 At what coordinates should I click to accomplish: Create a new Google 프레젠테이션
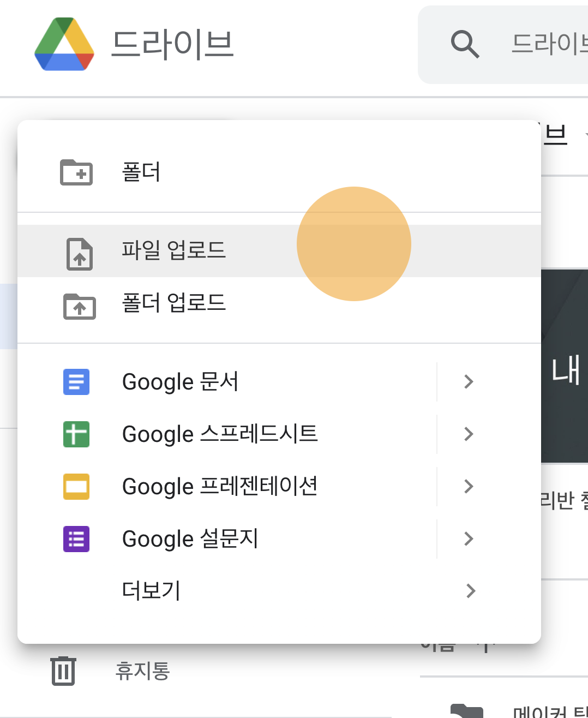227,487
